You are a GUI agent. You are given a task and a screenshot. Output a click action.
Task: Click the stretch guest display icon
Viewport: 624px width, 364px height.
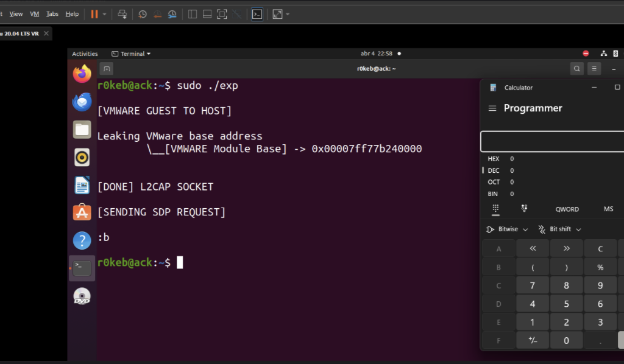[277, 15]
